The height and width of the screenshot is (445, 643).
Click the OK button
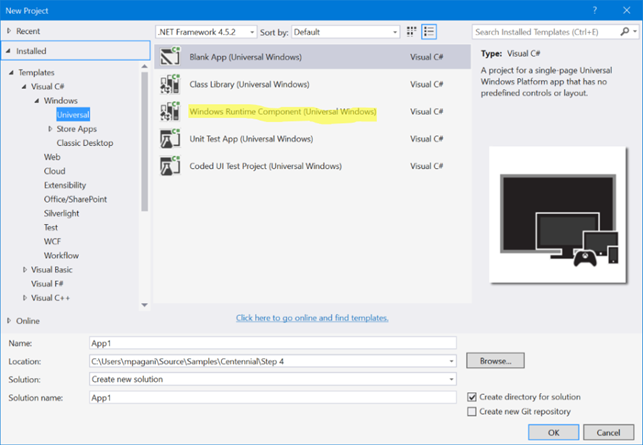[554, 432]
